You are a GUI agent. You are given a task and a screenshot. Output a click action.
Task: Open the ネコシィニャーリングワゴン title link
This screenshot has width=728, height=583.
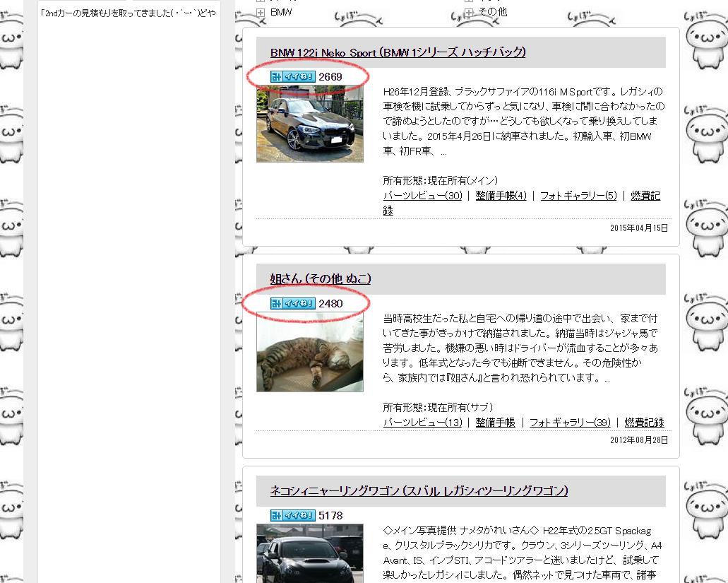419,491
